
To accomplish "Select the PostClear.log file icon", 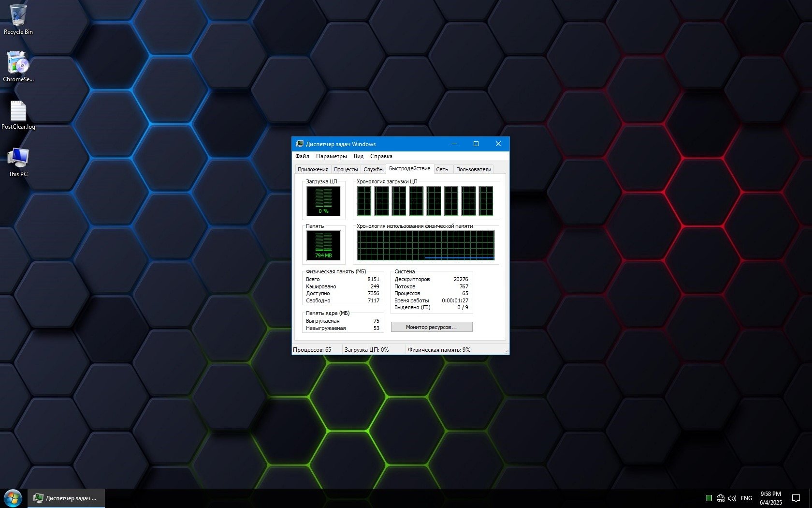I will (18, 115).
